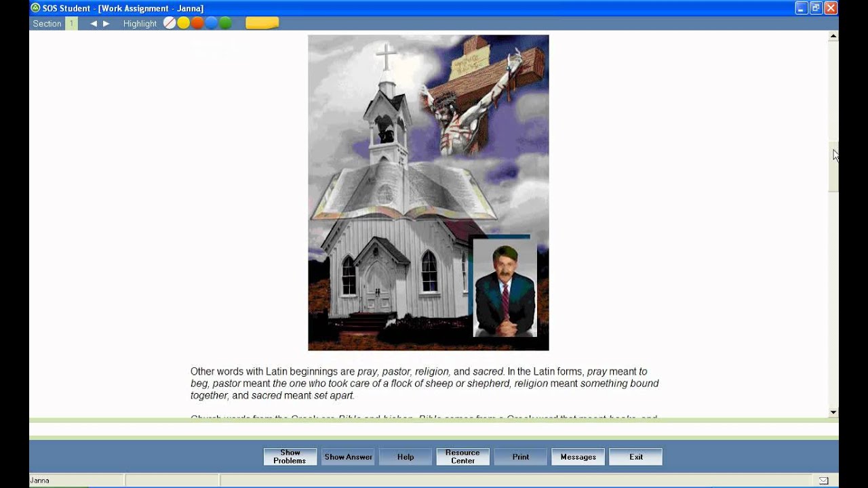The height and width of the screenshot is (488, 868).
Task: Choose the no-highlight (clear) option
Action: 170,23
